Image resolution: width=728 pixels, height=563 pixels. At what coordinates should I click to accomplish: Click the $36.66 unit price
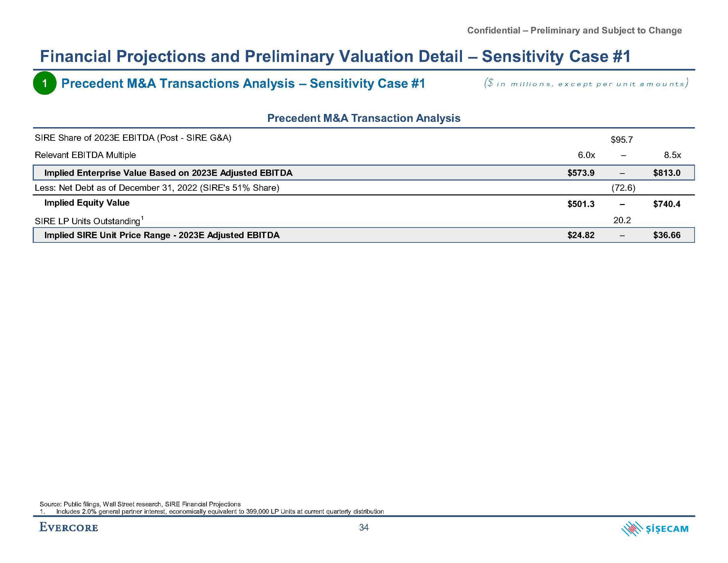click(x=667, y=235)
